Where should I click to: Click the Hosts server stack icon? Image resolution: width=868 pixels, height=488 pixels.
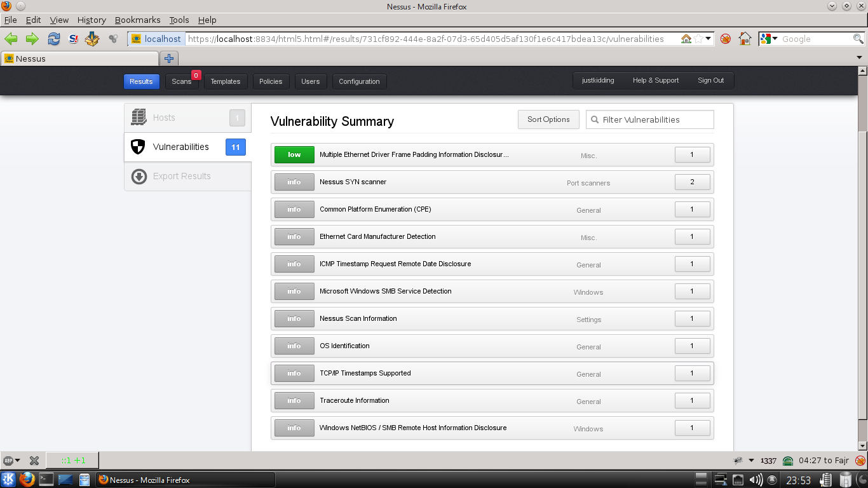coord(139,118)
